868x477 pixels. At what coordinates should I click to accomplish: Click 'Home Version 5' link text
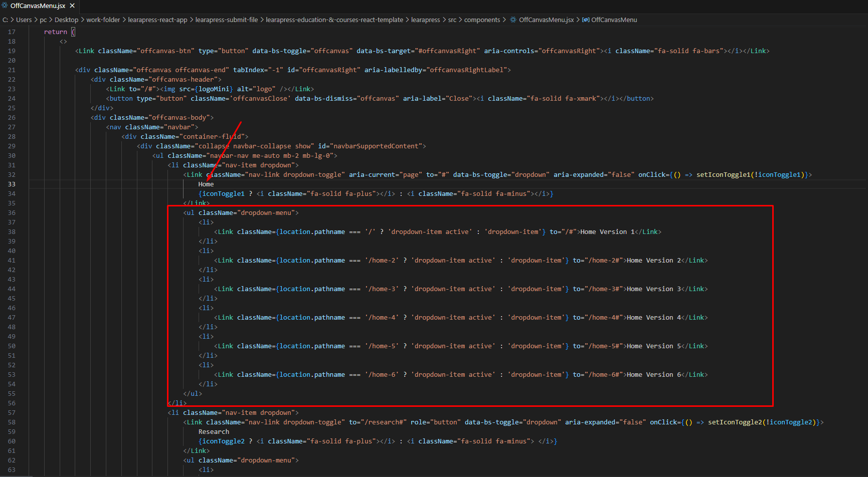pos(654,346)
